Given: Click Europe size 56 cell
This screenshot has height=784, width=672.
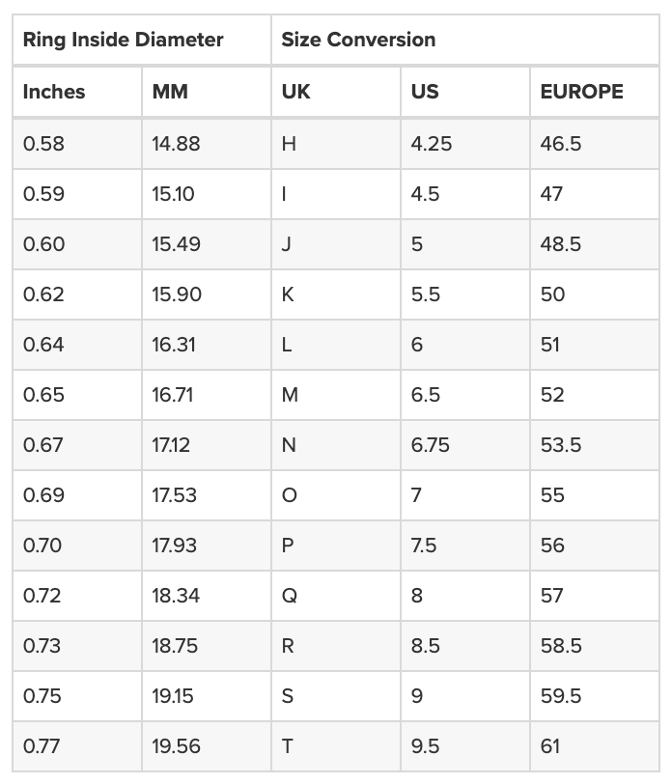Looking at the screenshot, I should (x=595, y=546).
